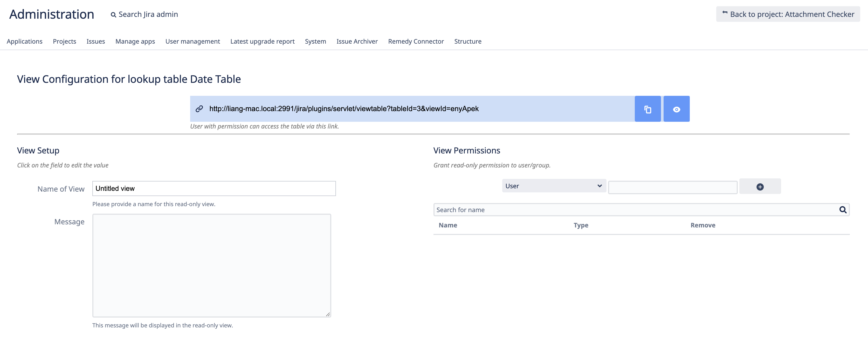
Task: Focus the Message text area
Action: coord(211,265)
